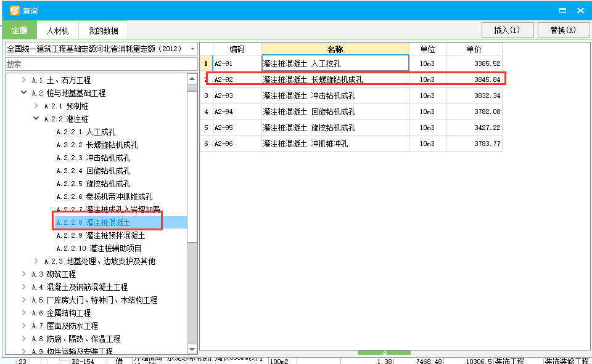Select row code A2-92
Image resolution: width=592 pixels, height=364 pixels.
[237, 79]
